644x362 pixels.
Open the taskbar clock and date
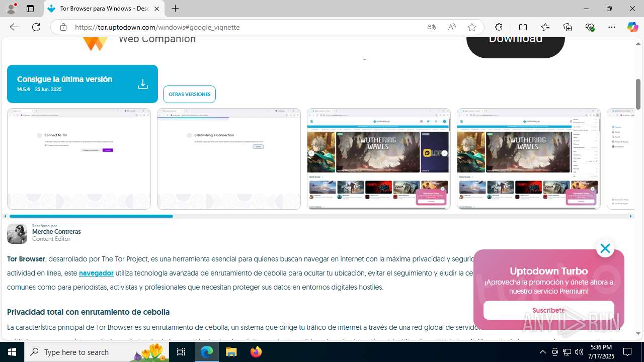(x=601, y=352)
